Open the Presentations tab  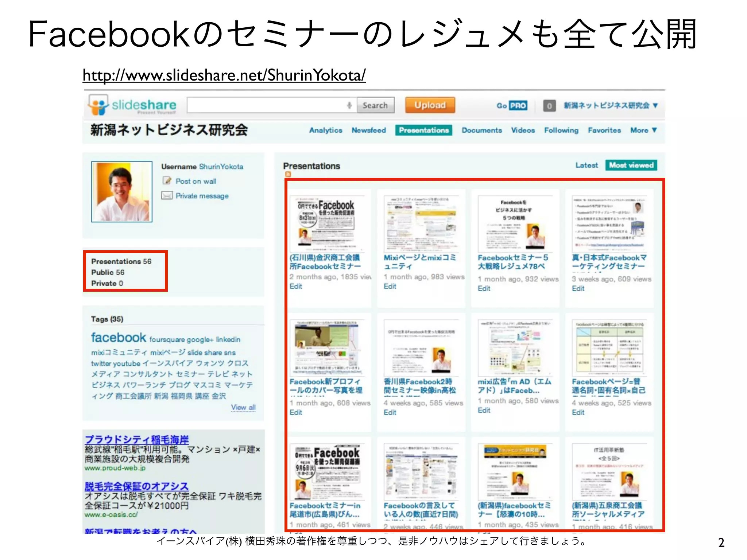pos(423,130)
